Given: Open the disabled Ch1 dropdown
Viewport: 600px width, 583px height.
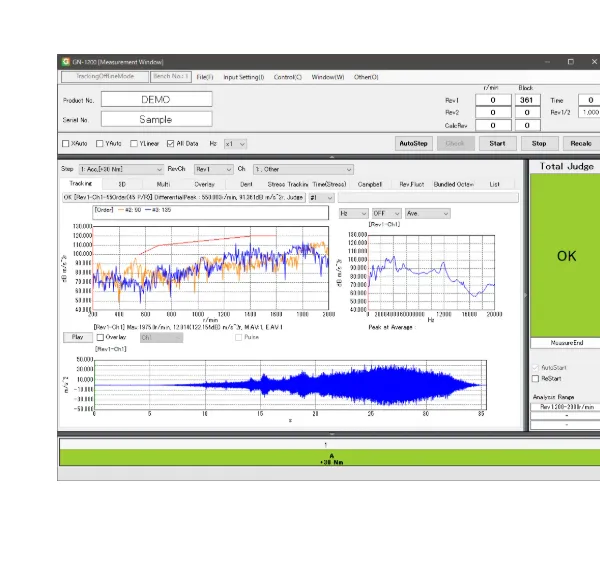Looking at the screenshot, I should click(161, 337).
